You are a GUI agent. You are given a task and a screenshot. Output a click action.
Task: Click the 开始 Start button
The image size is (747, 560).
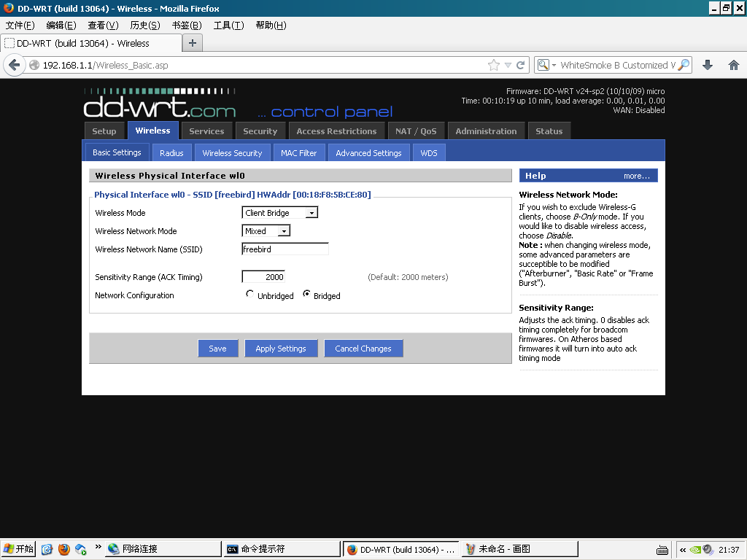(x=18, y=549)
